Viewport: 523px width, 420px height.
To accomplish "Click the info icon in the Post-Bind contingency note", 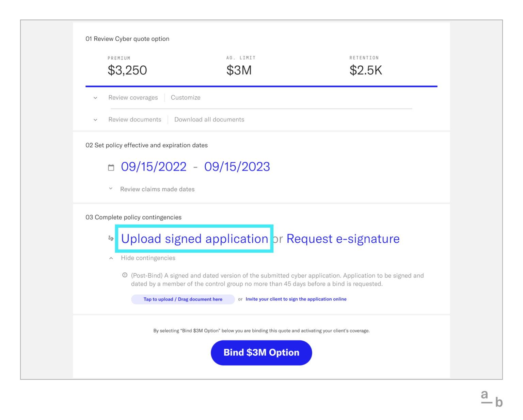I will coord(125,275).
